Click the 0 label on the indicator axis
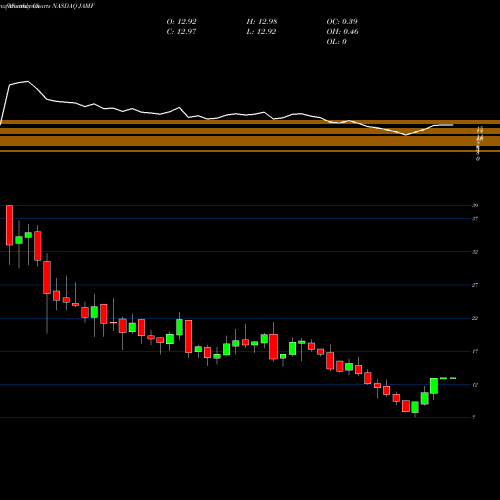The width and height of the screenshot is (500, 500). point(478,159)
